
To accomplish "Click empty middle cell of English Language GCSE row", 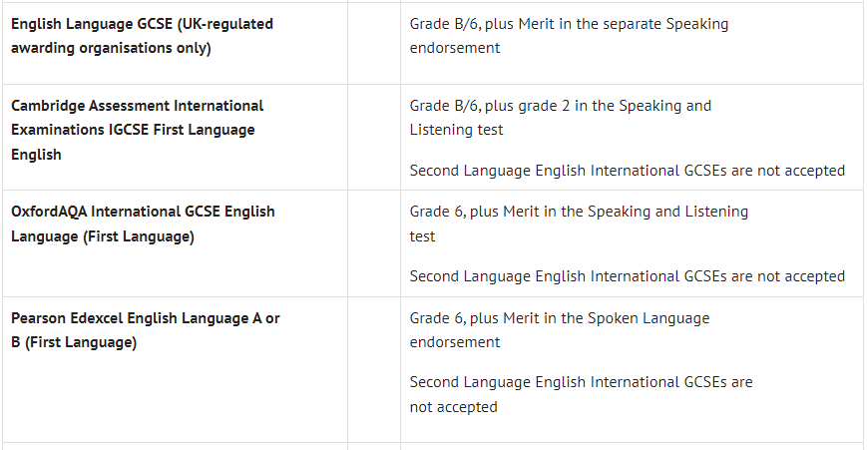I will pos(374,42).
